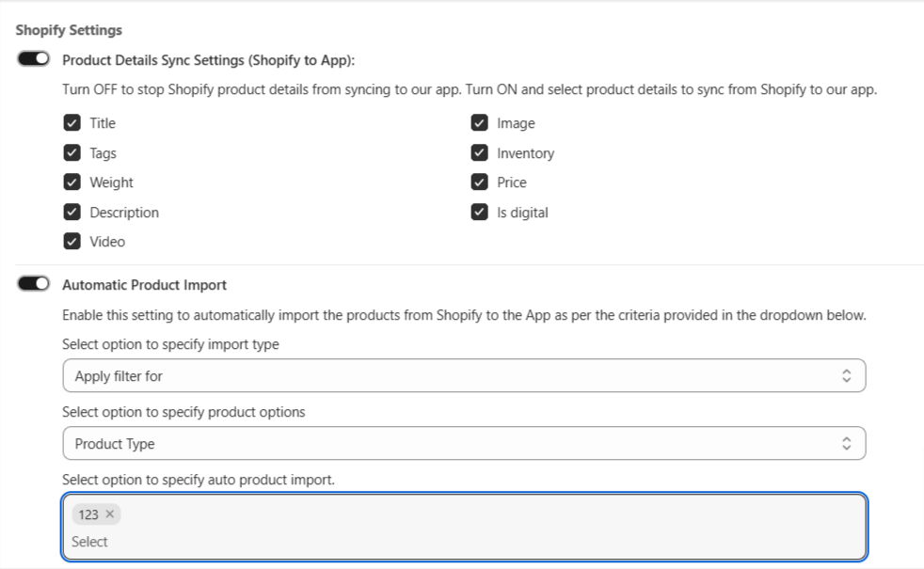Click the Product Type dropdown arrows
Image resolution: width=924 pixels, height=569 pixels.
pyautogui.click(x=846, y=444)
